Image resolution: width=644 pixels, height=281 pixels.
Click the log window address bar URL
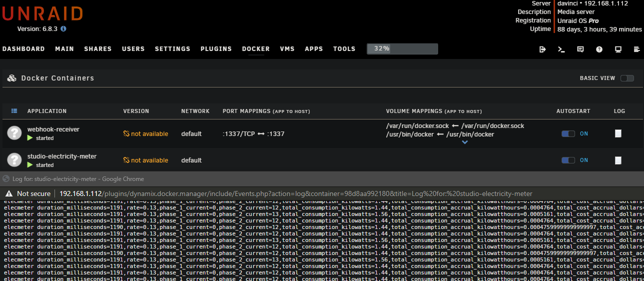click(296, 193)
